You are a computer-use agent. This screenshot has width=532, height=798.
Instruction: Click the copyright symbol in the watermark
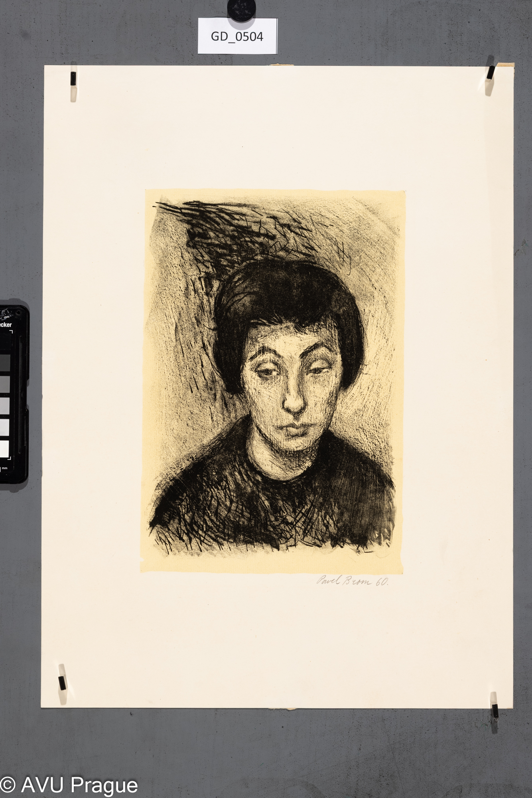point(7,785)
